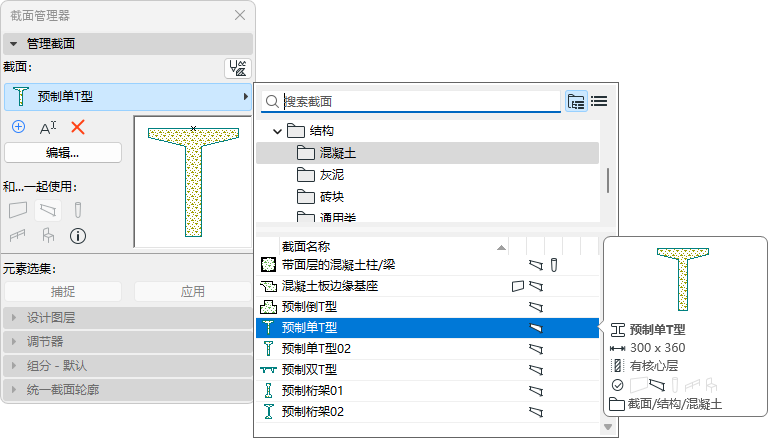
Task: Click the pick up profile eyedropper icon
Action: [238, 68]
